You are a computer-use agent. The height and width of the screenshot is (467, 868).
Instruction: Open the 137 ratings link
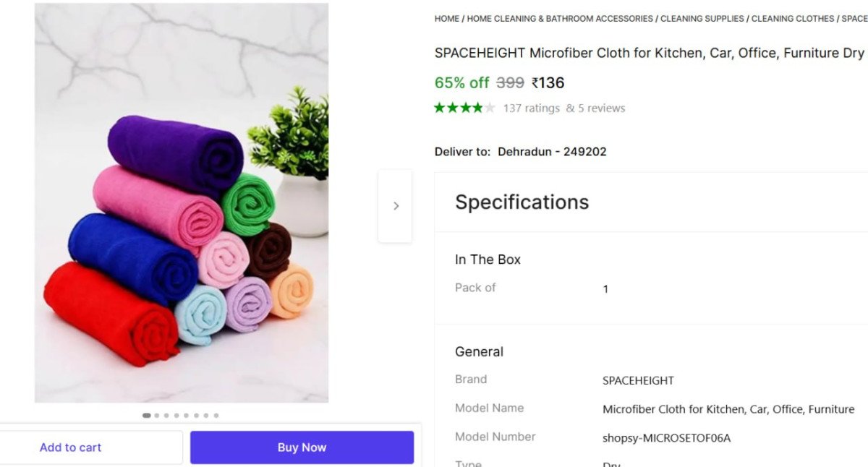point(532,108)
